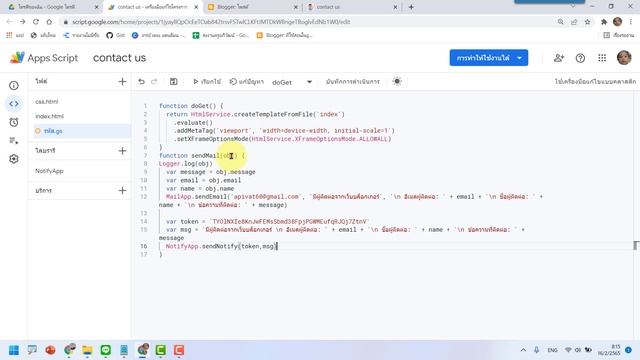Image resolution: width=640 pixels, height=360 pixels.
Task: Open the Google account avatar
Action: (x=624, y=58)
